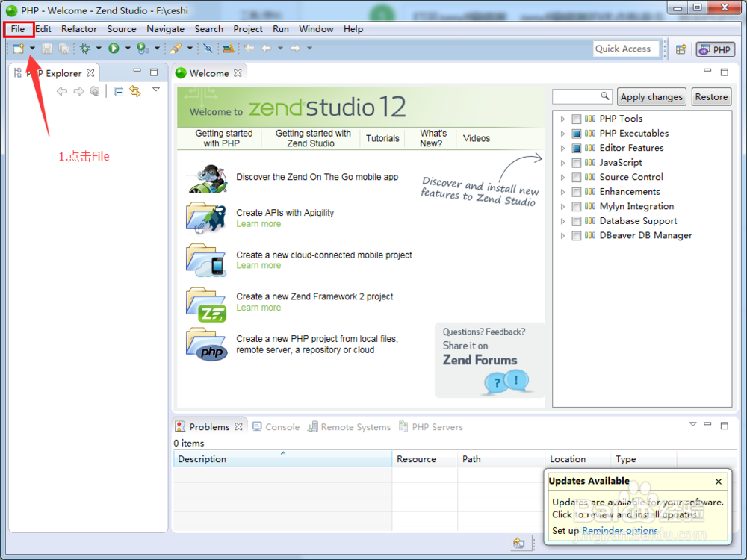Open the Problems view menu triangle

[692, 424]
